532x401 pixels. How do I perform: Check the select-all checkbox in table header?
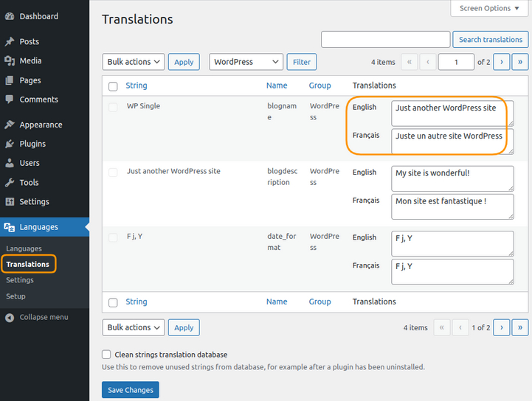click(x=113, y=86)
